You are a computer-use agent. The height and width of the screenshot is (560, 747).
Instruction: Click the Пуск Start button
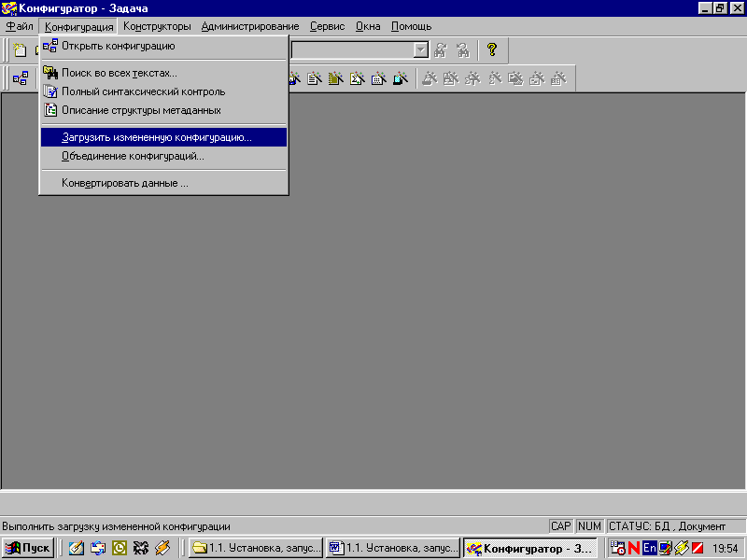(28, 548)
